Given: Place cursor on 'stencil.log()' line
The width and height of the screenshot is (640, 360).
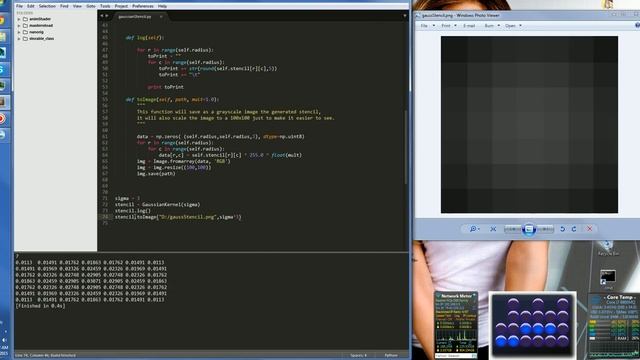Looking at the screenshot, I should click(x=133, y=211).
